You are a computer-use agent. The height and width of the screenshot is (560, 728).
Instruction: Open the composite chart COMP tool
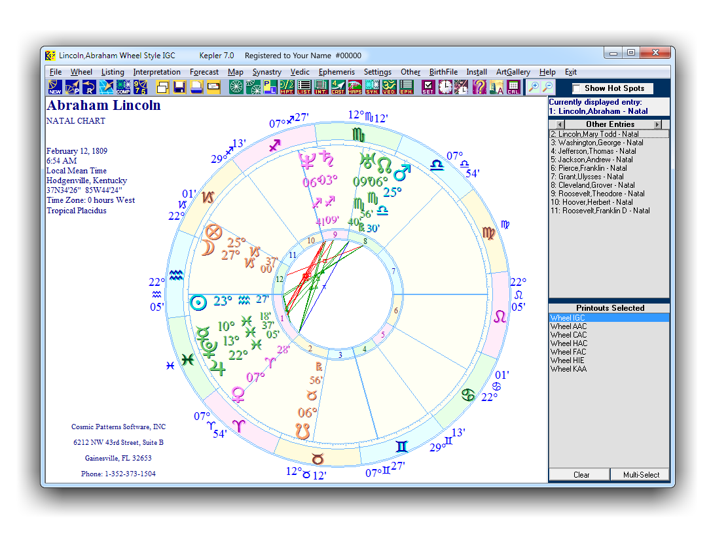(x=122, y=86)
